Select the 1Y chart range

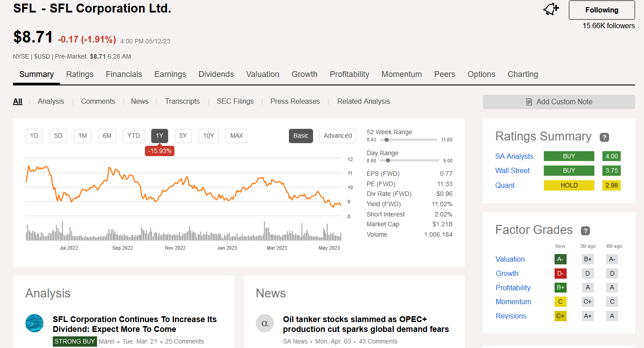[x=160, y=136]
